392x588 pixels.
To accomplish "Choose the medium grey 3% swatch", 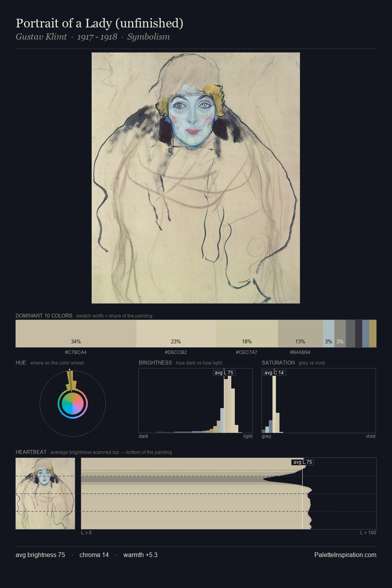I will (x=340, y=334).
